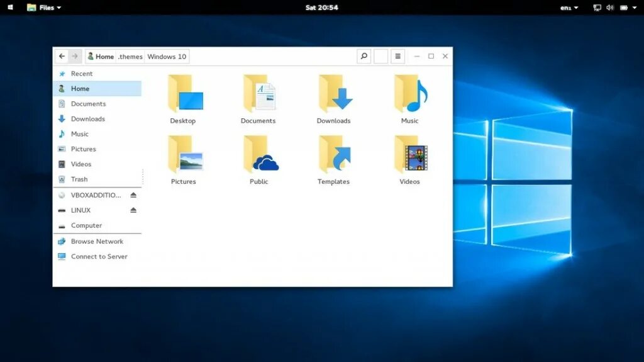This screenshot has height=362, width=644.
Task: Eject the LINUX drive
Action: click(x=133, y=210)
